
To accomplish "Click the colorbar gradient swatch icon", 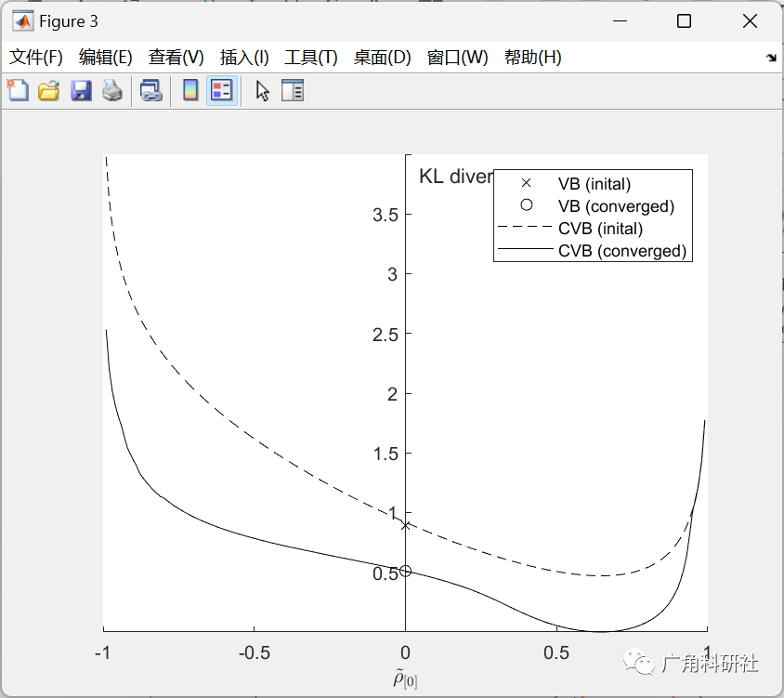I will pyautogui.click(x=192, y=90).
